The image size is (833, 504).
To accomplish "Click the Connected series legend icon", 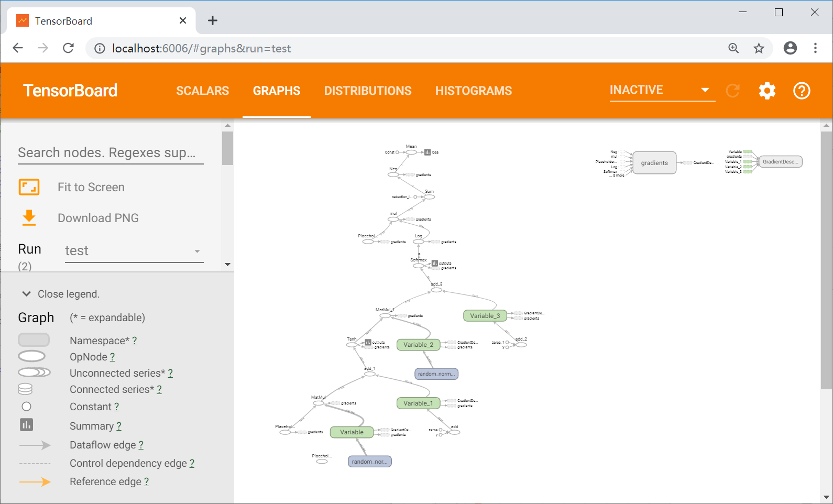I will coord(25,389).
